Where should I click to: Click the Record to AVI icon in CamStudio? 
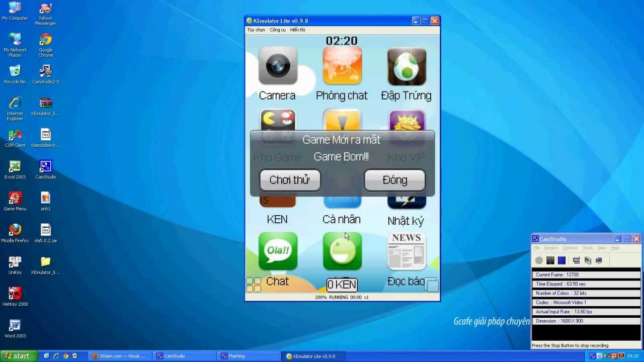point(588,260)
